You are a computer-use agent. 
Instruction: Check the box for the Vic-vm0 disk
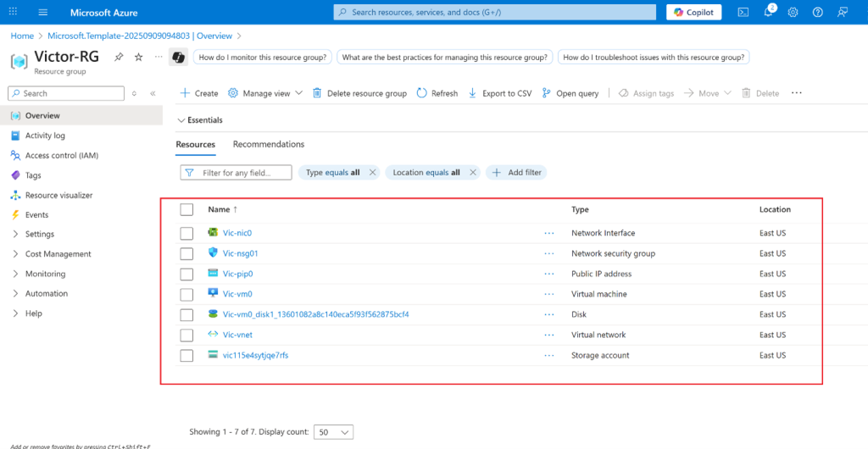point(186,314)
